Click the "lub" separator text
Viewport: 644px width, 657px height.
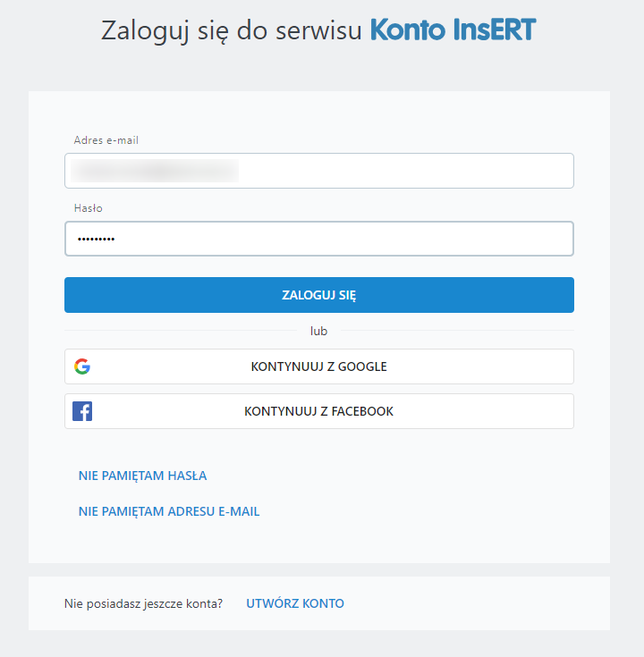click(318, 331)
